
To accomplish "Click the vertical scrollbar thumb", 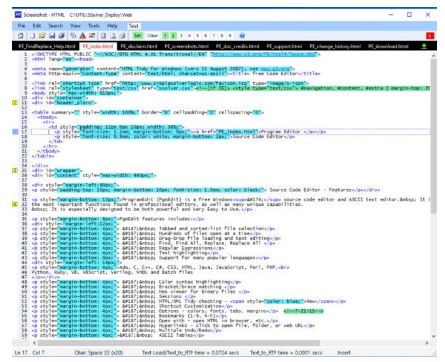I will click(x=433, y=137).
